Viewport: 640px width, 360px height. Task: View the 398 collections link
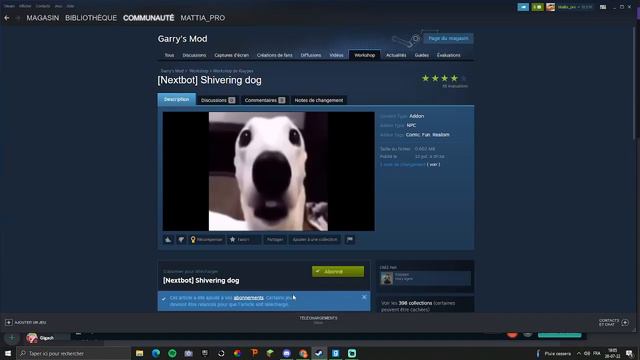pyautogui.click(x=415, y=303)
